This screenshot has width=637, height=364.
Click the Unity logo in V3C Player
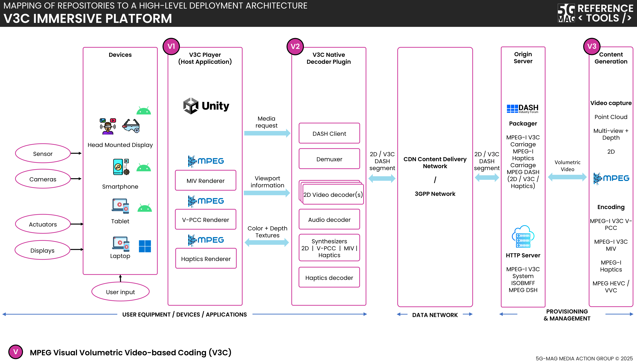[206, 106]
